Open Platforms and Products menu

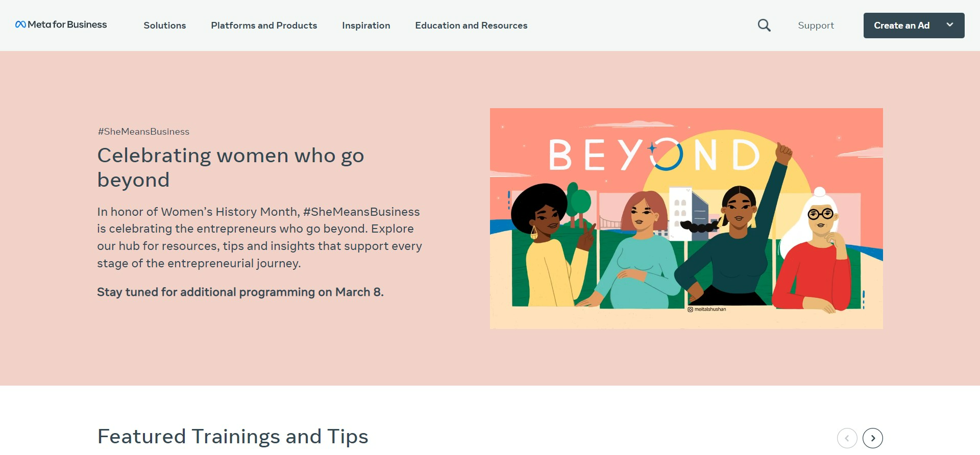(264, 26)
